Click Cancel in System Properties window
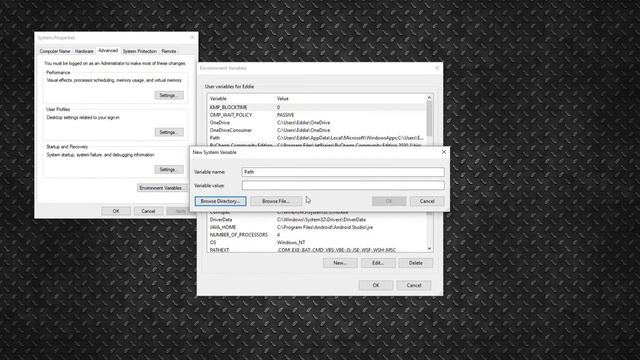The image size is (640, 360). 148,211
